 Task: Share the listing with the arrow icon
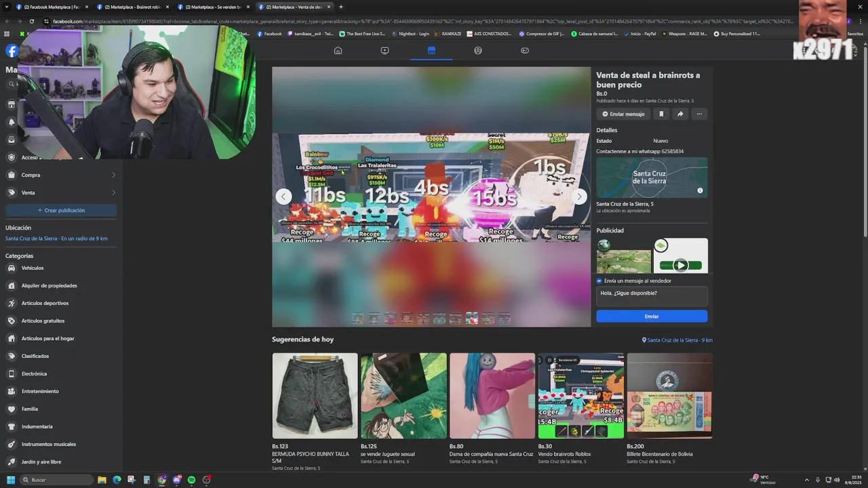click(680, 114)
